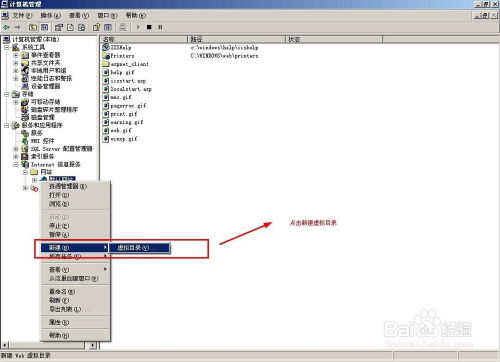Open the 窗口(W) menu
This screenshot has width=500, height=362.
coord(107,15)
